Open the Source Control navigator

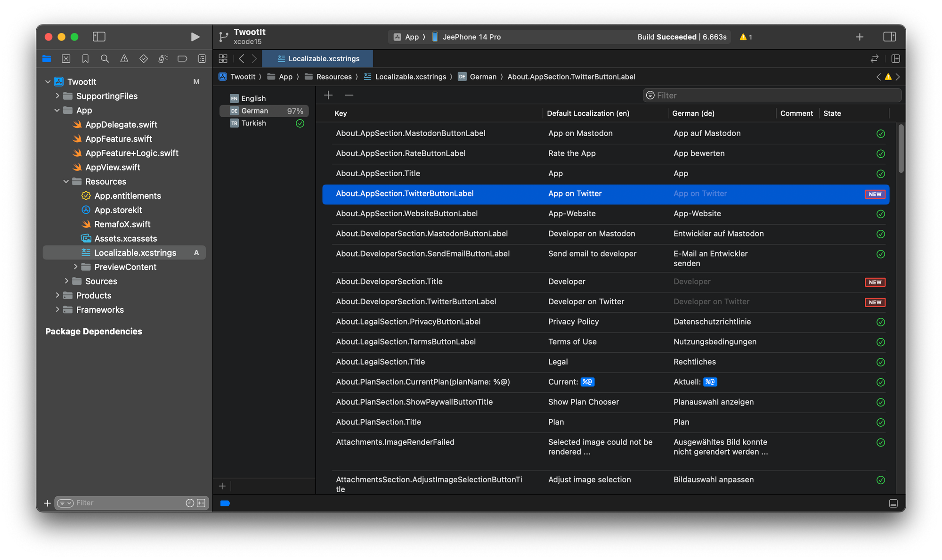click(66, 58)
